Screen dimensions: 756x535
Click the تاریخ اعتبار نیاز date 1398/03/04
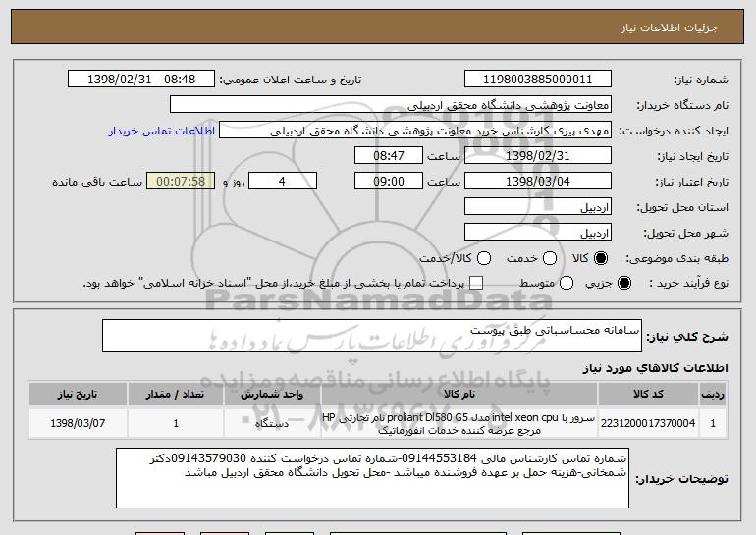coord(538,182)
